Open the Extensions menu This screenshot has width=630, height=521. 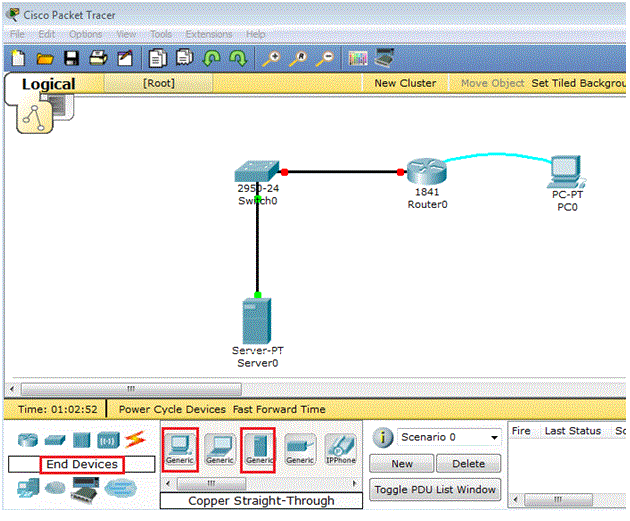[209, 34]
